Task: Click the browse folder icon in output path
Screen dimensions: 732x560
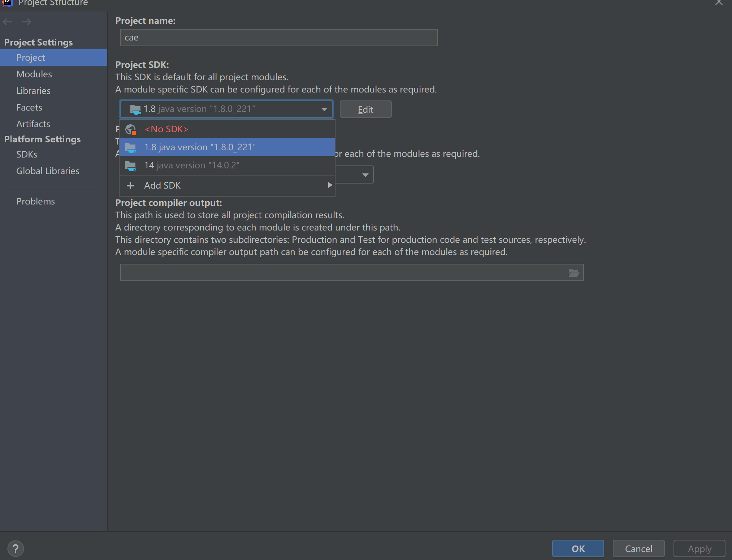Action: pos(573,273)
